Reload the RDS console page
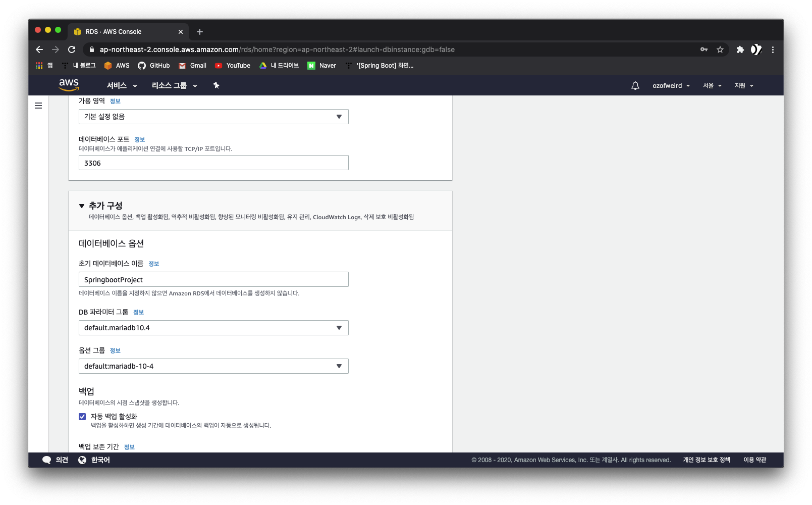Viewport: 812px width, 505px height. tap(72, 49)
